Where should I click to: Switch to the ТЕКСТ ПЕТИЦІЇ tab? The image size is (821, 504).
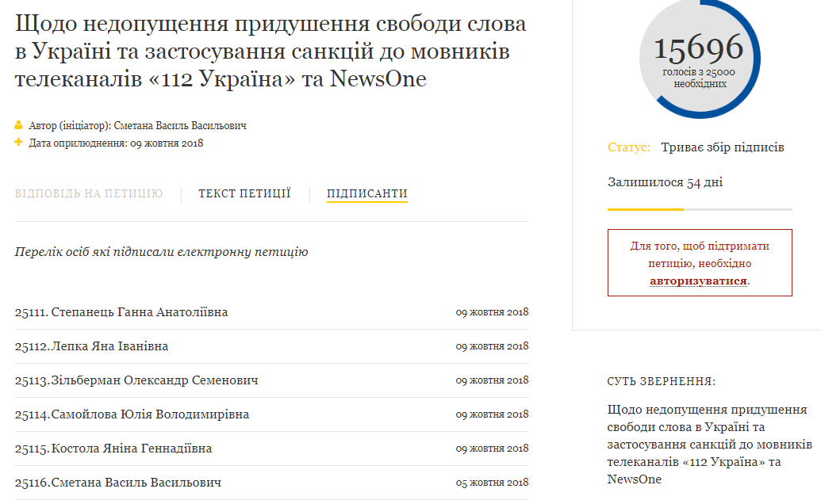244,193
